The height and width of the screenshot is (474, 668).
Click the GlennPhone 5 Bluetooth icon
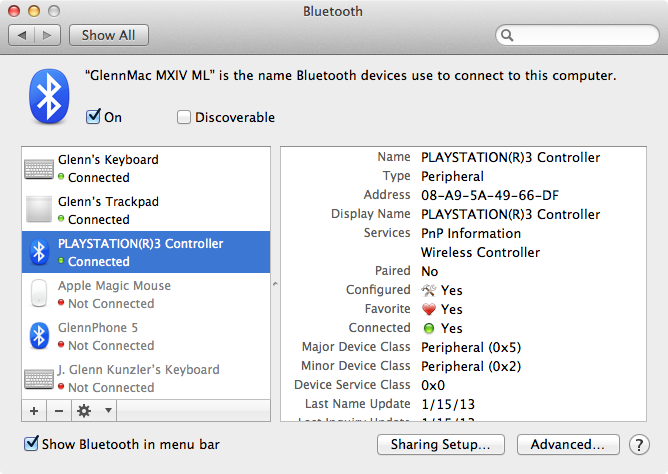(x=39, y=336)
